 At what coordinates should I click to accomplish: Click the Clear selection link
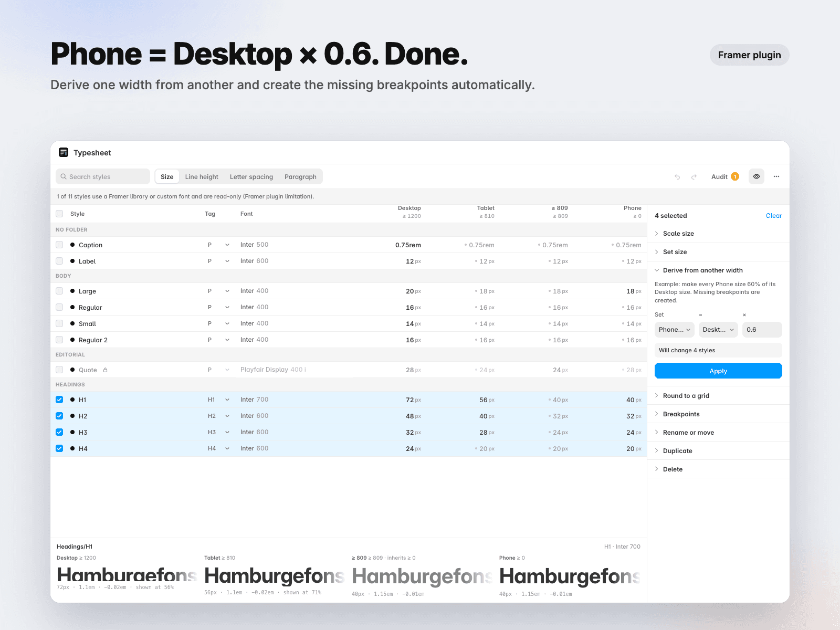[774, 216]
